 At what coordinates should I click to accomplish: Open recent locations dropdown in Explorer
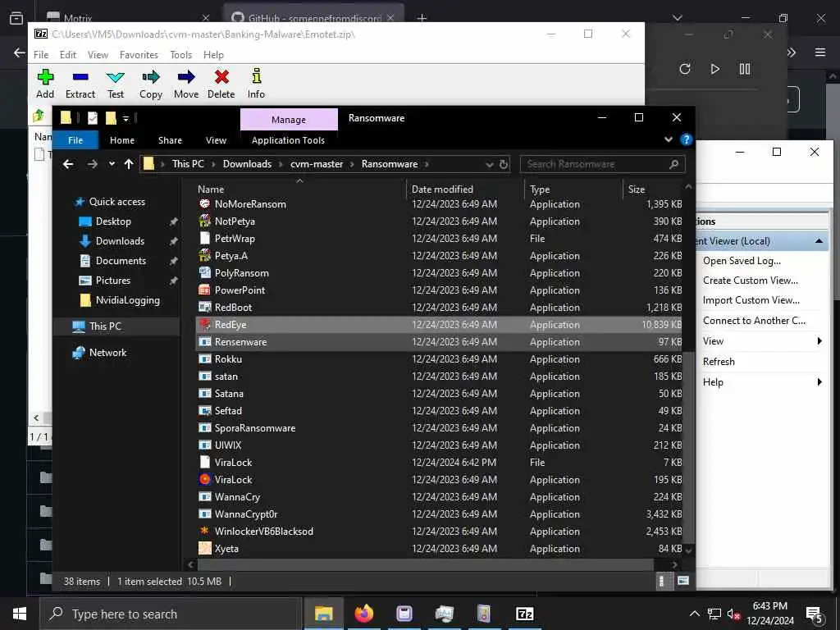point(112,164)
